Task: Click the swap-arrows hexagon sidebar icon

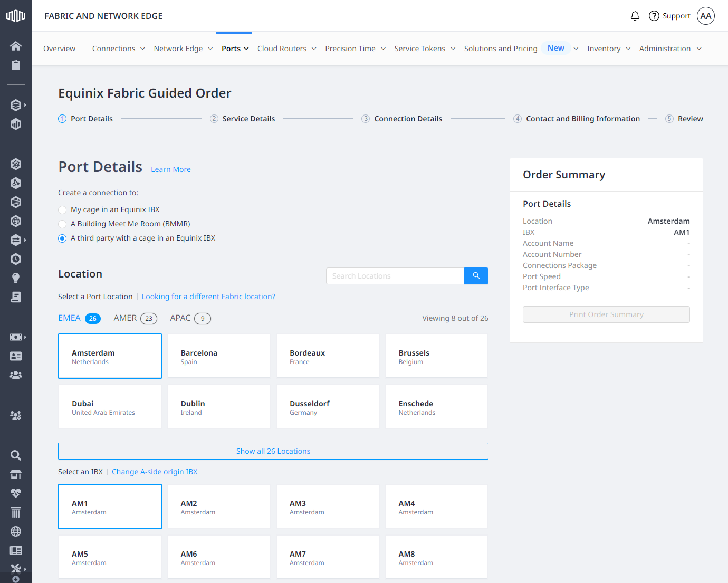Action: click(x=16, y=240)
